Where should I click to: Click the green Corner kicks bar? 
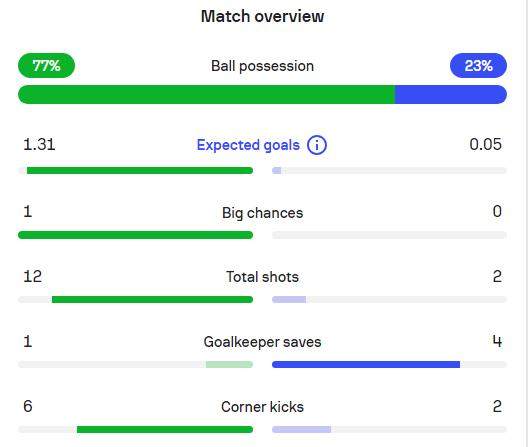click(165, 429)
